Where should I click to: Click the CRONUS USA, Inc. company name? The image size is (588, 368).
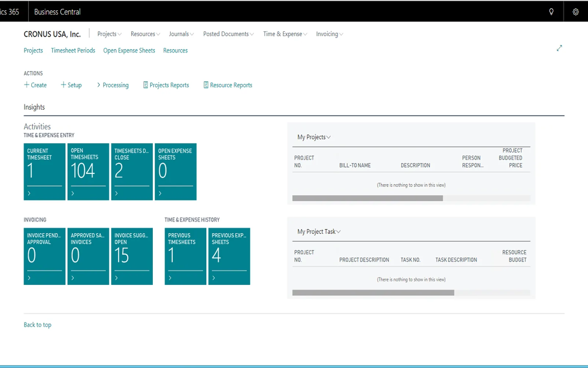click(x=52, y=34)
